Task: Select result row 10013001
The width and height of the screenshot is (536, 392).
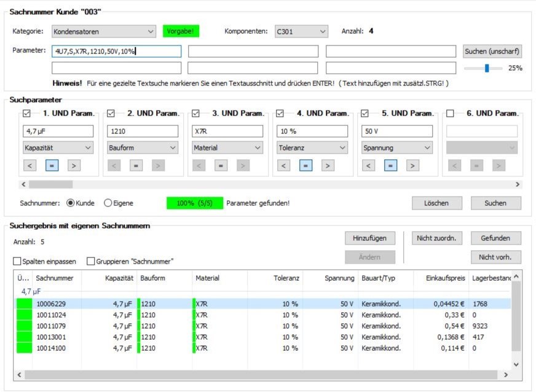Action: click(264, 337)
